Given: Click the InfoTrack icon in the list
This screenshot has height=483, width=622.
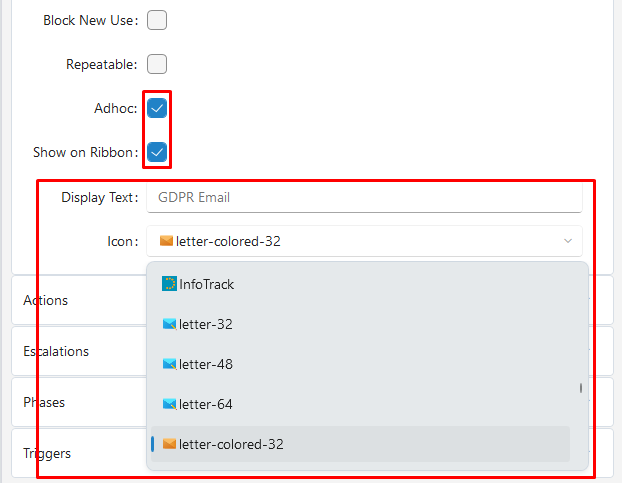Looking at the screenshot, I should click(169, 284).
